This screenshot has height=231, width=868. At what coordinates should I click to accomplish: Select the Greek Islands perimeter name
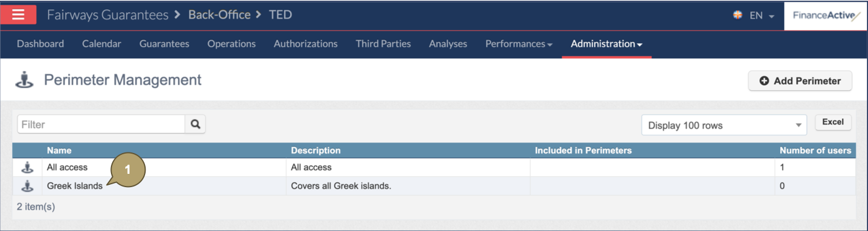[75, 186]
